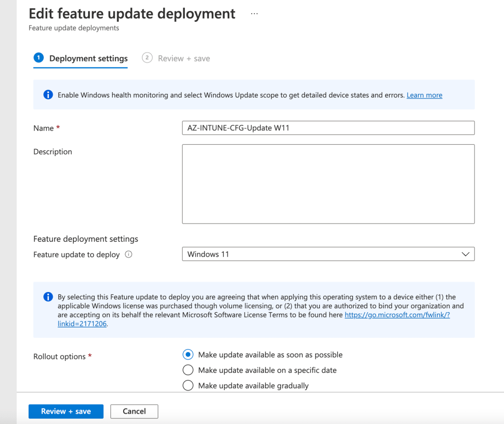The height and width of the screenshot is (424, 504).
Task: Open the ellipsis more options menu
Action: tap(254, 14)
